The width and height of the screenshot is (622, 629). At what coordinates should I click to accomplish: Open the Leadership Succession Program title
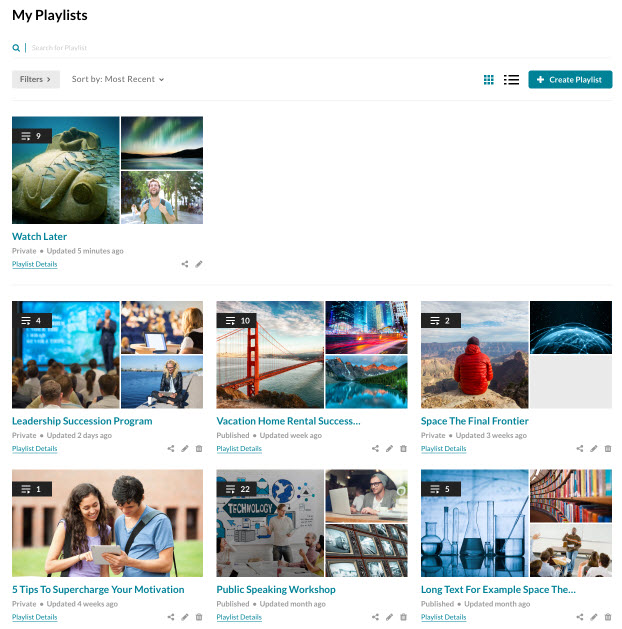82,421
